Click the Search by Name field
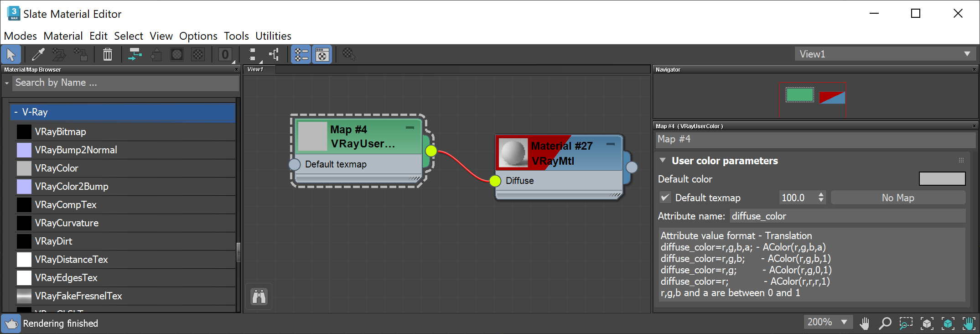Viewport: 980px width, 334px height. [x=125, y=83]
